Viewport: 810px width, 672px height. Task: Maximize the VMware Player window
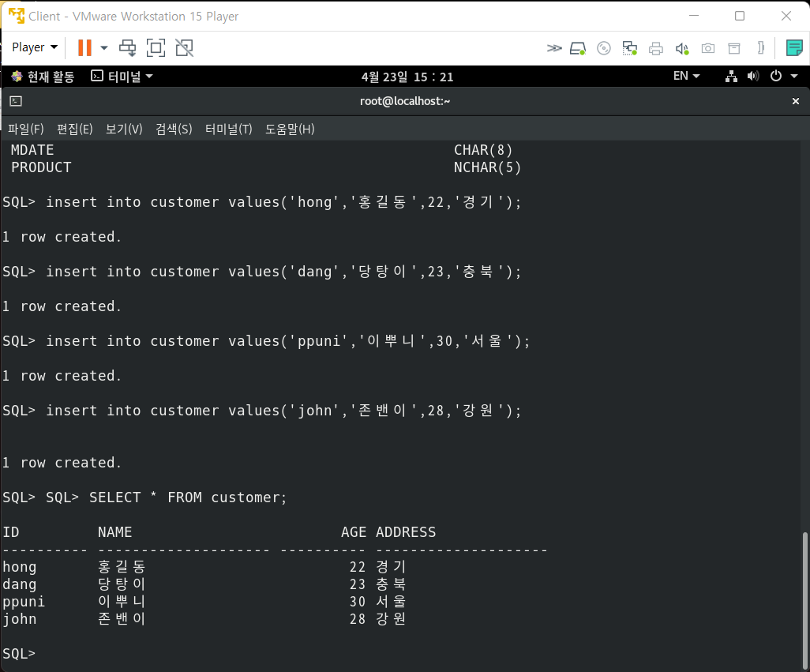click(740, 16)
